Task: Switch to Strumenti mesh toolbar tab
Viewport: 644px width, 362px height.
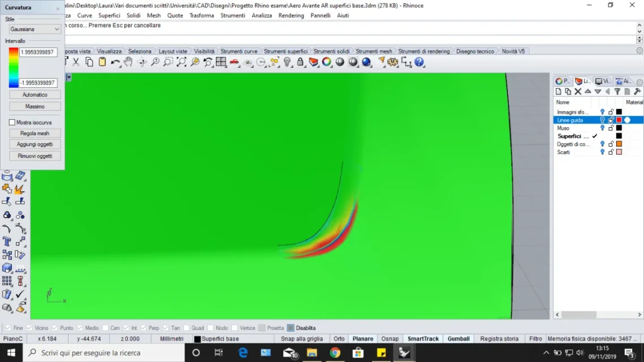Action: (374, 51)
